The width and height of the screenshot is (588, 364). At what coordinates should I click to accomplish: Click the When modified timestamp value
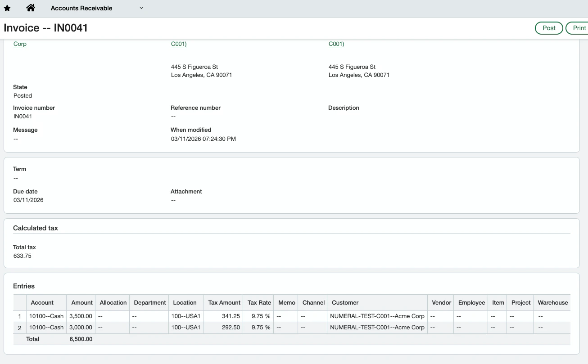204,139
